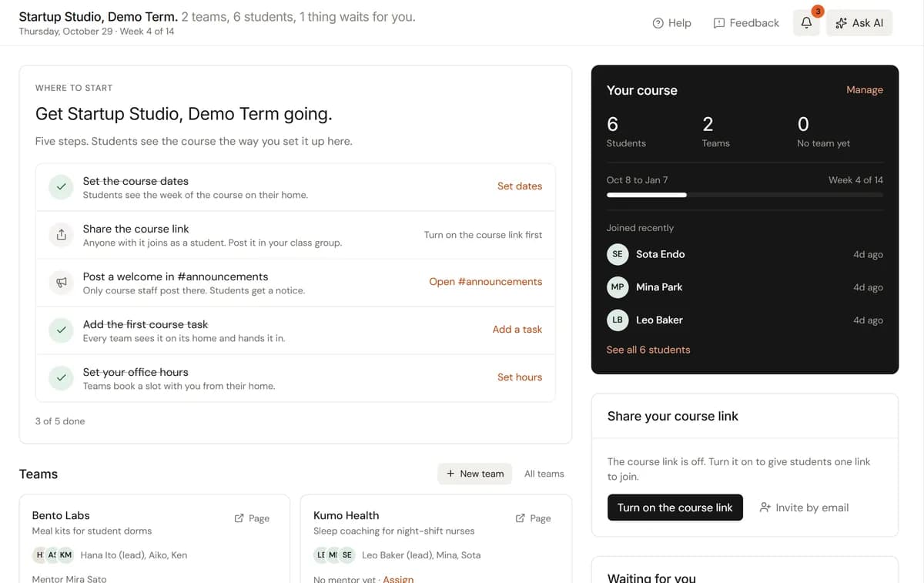Open Manage in Your course panel

(x=865, y=89)
